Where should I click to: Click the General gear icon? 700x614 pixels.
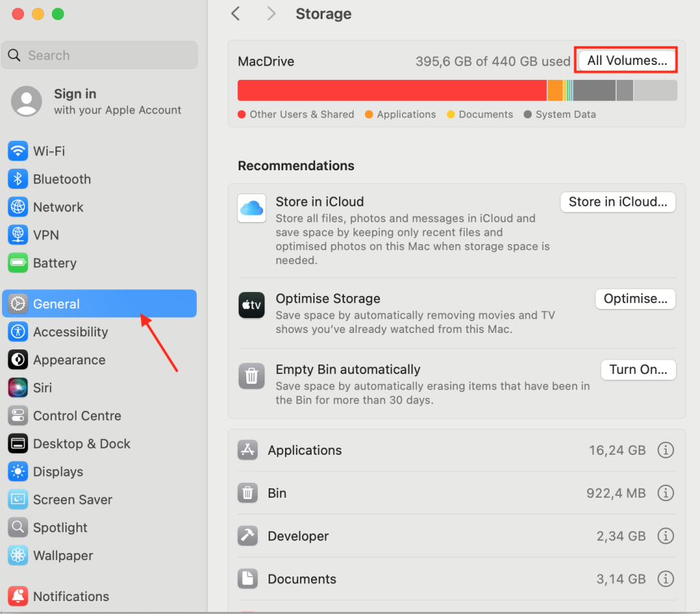click(x=18, y=304)
